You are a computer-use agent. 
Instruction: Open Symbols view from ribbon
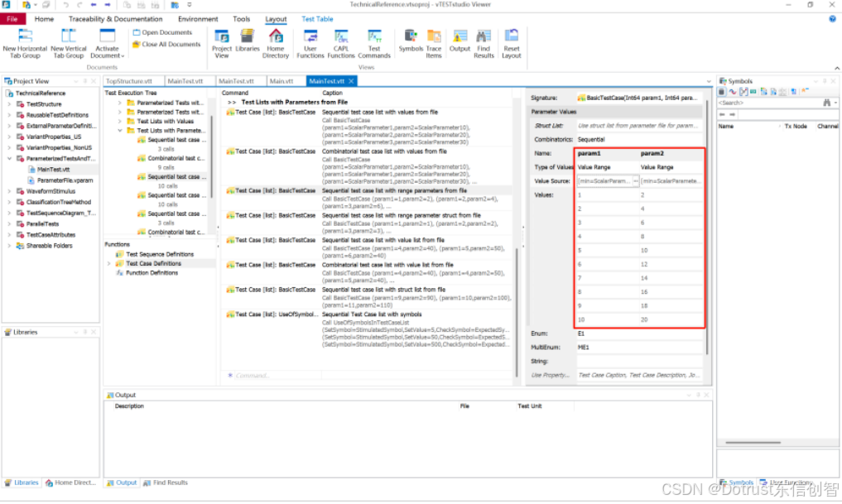(411, 41)
